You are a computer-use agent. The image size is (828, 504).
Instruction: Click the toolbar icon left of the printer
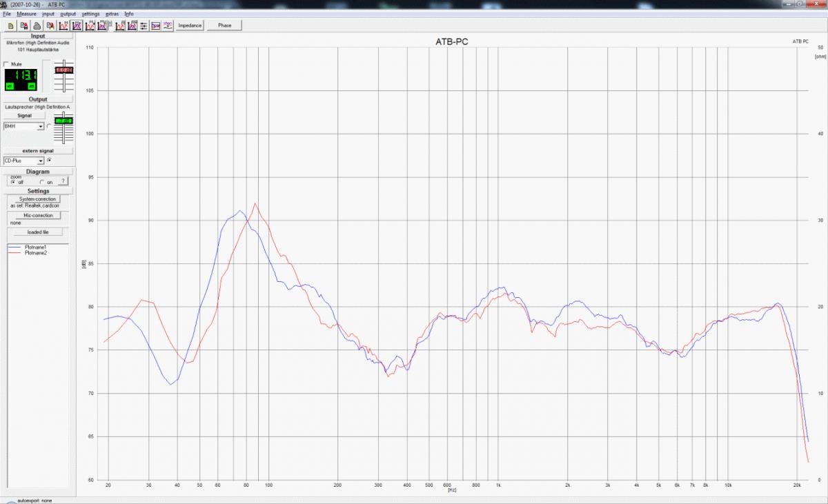pos(23,26)
